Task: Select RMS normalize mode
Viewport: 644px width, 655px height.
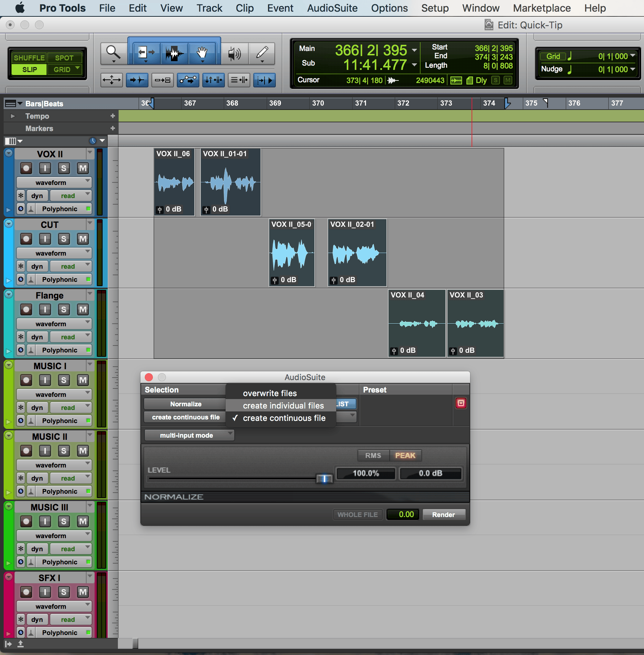Action: [373, 455]
